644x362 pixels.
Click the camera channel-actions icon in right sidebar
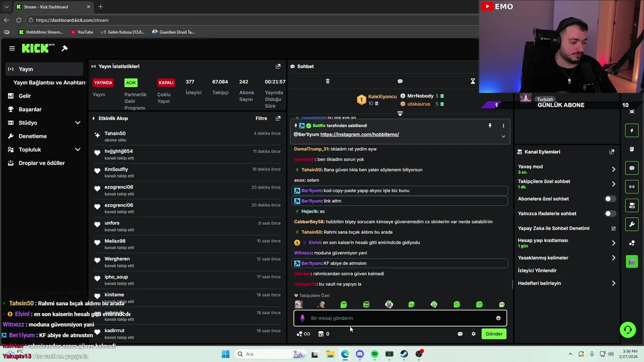[x=632, y=205]
